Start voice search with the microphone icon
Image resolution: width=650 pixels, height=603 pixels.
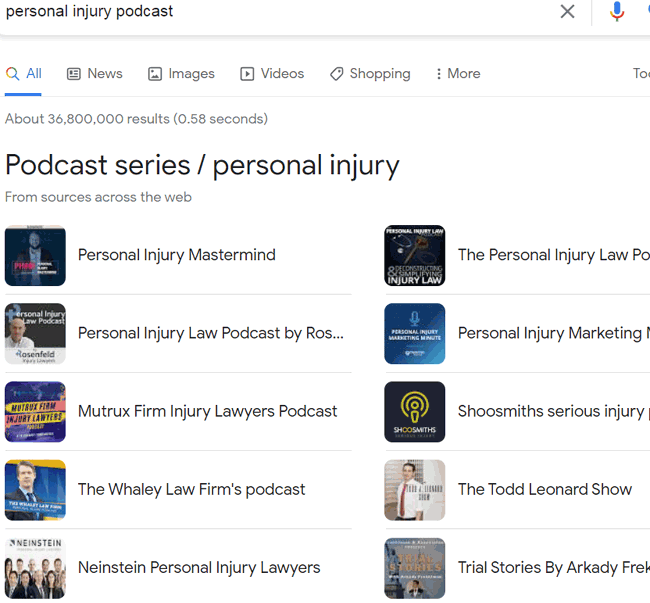[617, 11]
